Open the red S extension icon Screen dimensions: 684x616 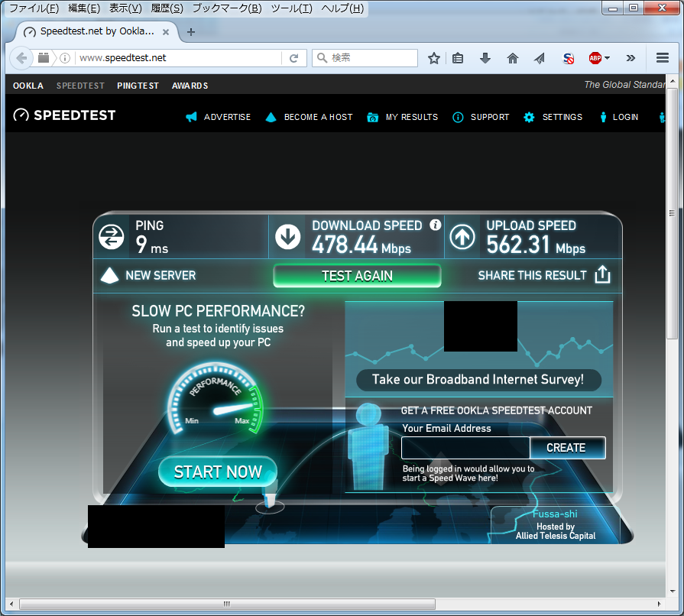tap(568, 58)
